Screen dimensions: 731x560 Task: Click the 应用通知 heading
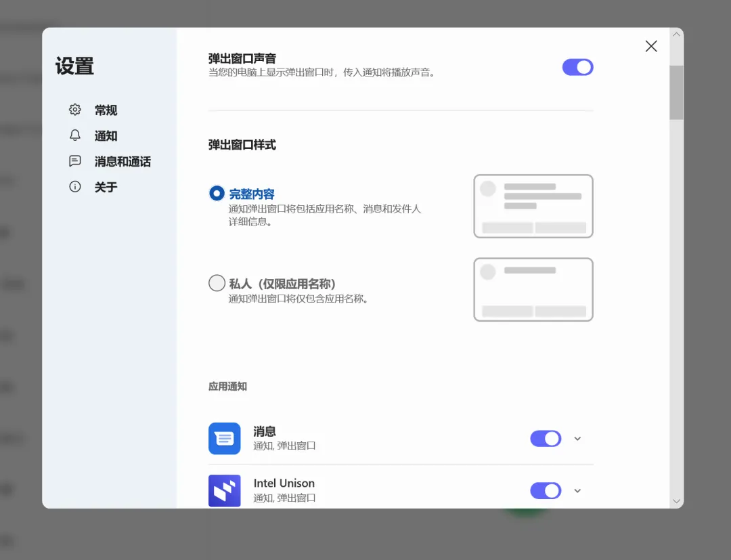coord(227,386)
